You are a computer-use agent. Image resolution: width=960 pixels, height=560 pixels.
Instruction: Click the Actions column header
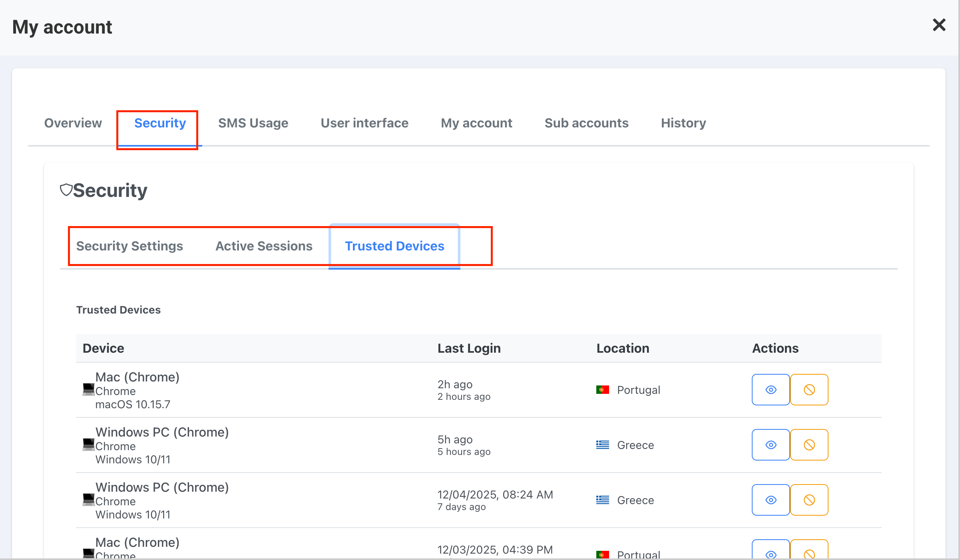775,348
